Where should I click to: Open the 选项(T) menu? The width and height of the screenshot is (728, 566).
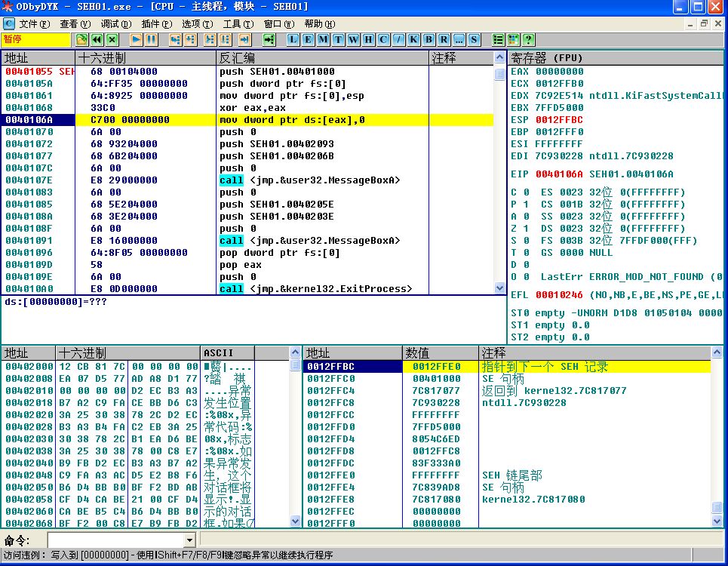198,23
